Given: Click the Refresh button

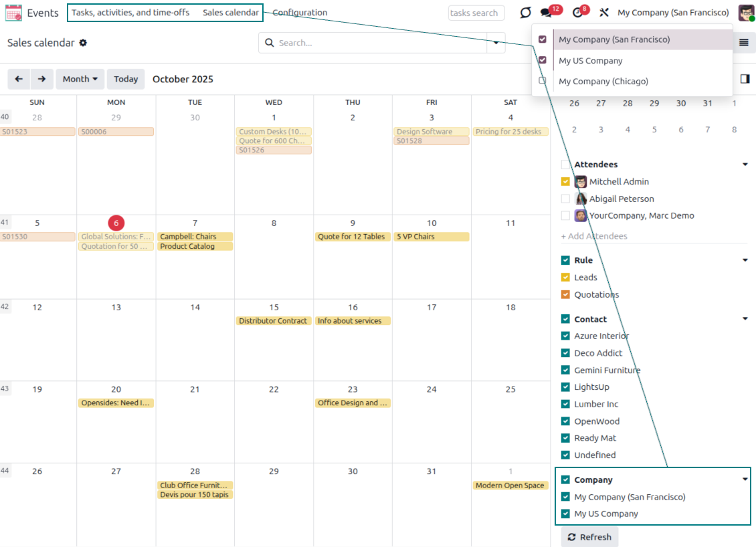Looking at the screenshot, I should coord(589,537).
